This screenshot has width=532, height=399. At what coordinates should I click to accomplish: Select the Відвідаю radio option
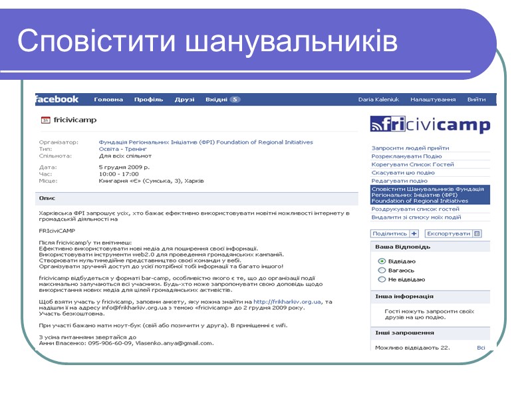(x=382, y=261)
